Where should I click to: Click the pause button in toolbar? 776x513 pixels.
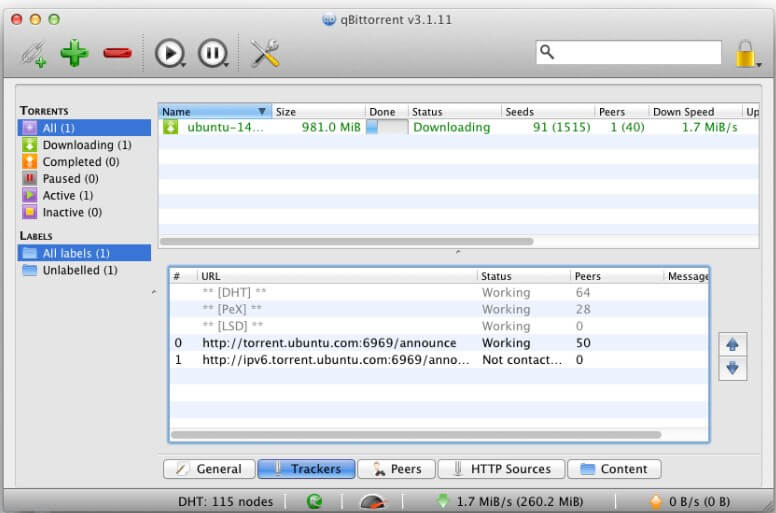(213, 53)
